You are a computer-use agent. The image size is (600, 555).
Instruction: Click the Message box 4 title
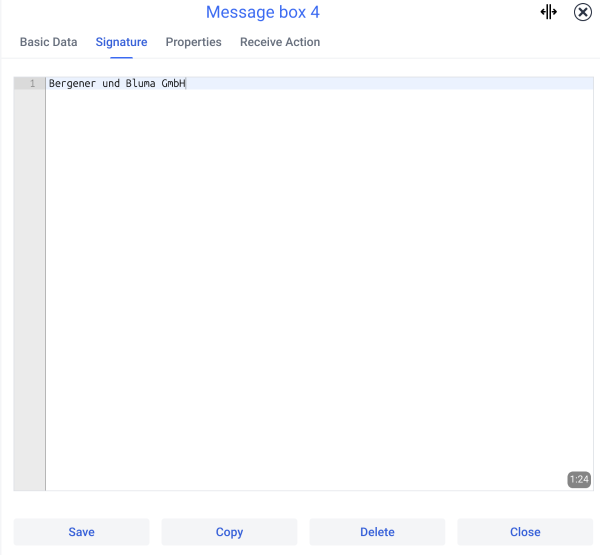pos(262,12)
